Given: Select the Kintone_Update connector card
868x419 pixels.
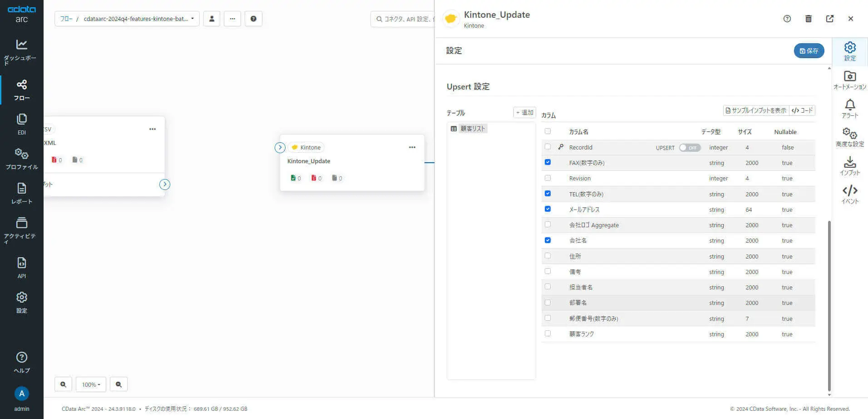Looking at the screenshot, I should click(x=352, y=162).
